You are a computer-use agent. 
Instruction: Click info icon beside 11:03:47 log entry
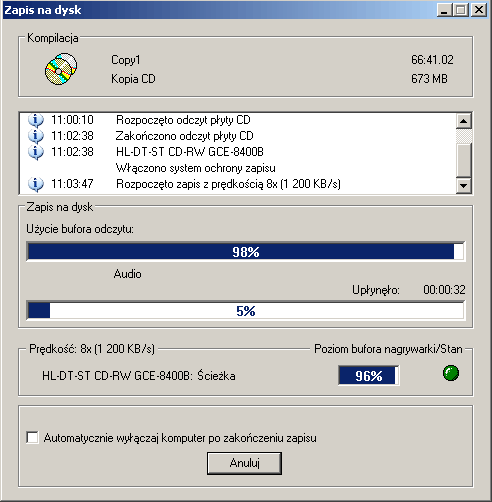point(36,184)
